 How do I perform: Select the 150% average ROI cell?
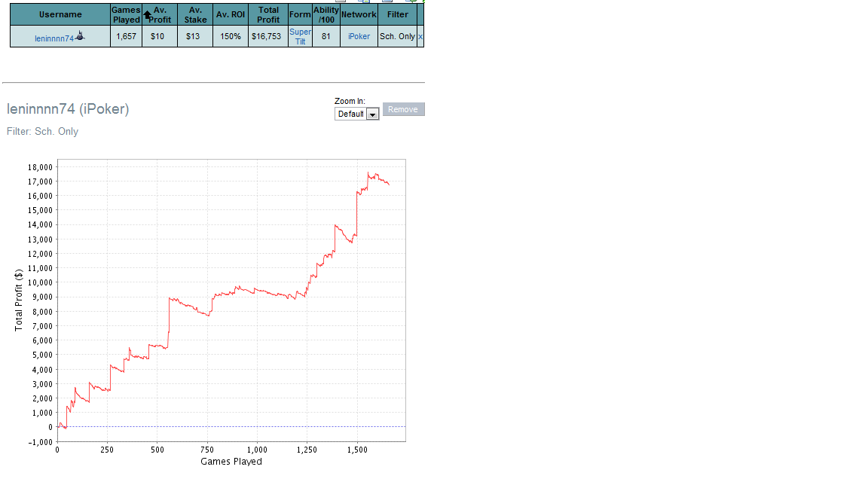point(231,36)
